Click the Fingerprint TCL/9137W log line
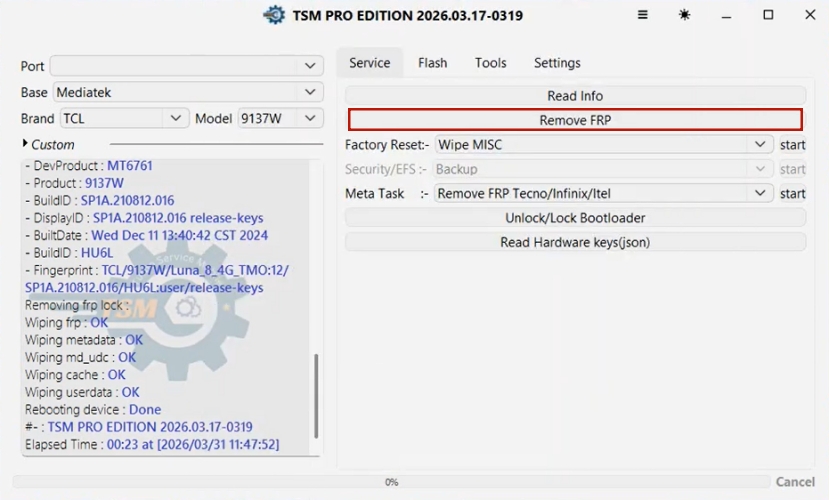Viewport: 829px width, 500px height. 157,279
